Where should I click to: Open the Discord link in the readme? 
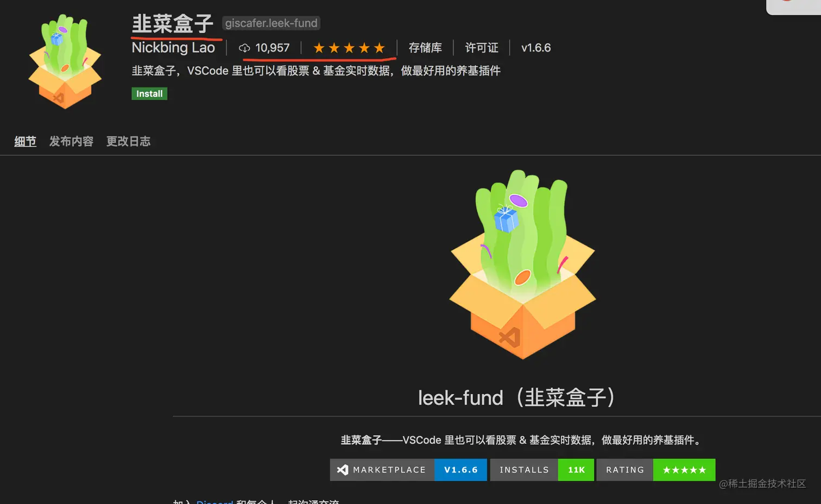tap(214, 501)
